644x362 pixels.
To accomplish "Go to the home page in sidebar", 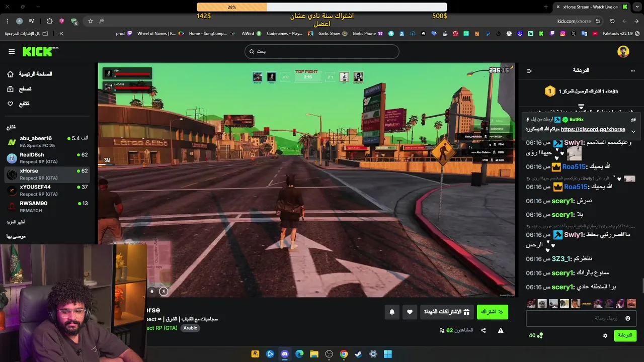I will click(x=30, y=74).
